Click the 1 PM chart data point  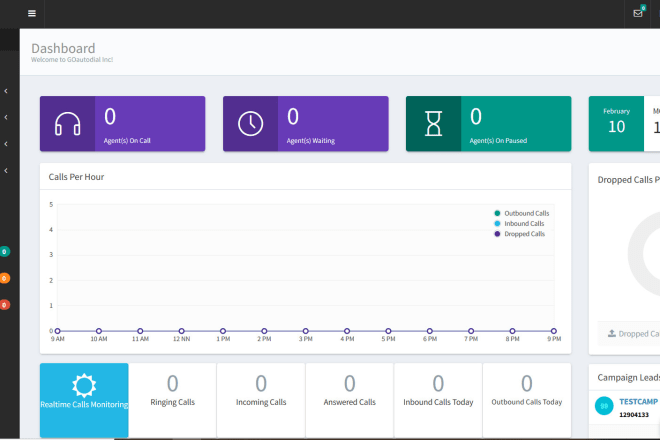point(223,331)
